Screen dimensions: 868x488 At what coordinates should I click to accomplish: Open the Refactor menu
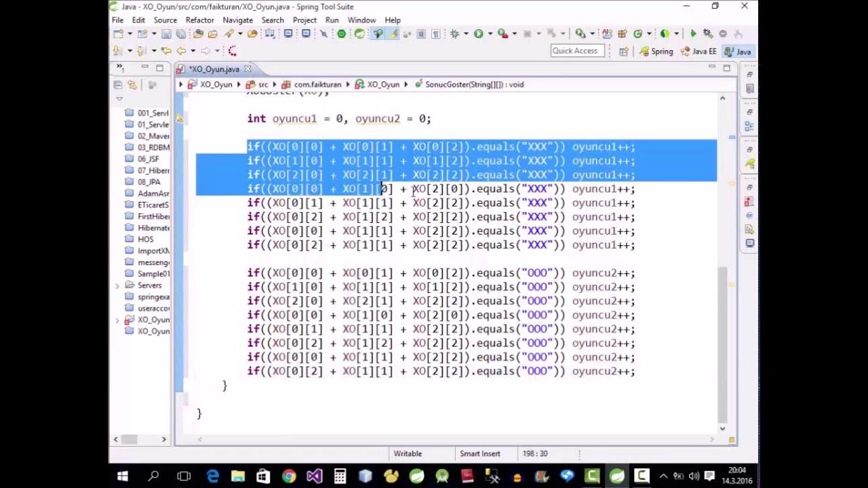[x=200, y=20]
